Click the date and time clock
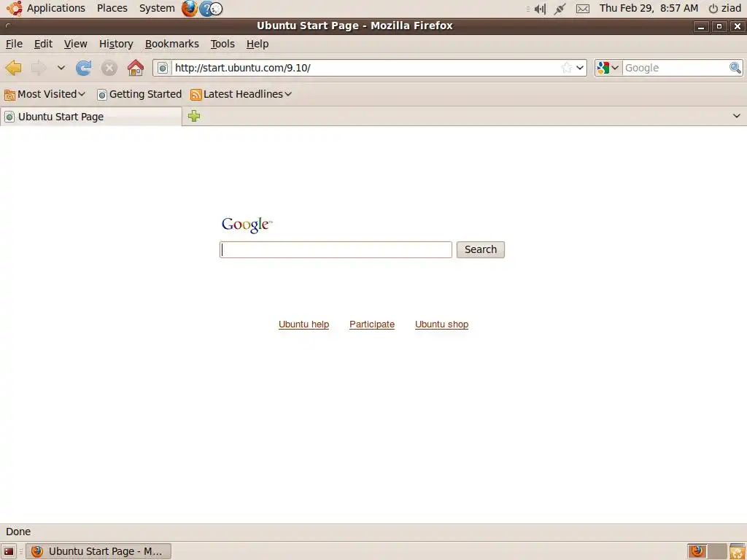This screenshot has width=747, height=560. point(649,8)
